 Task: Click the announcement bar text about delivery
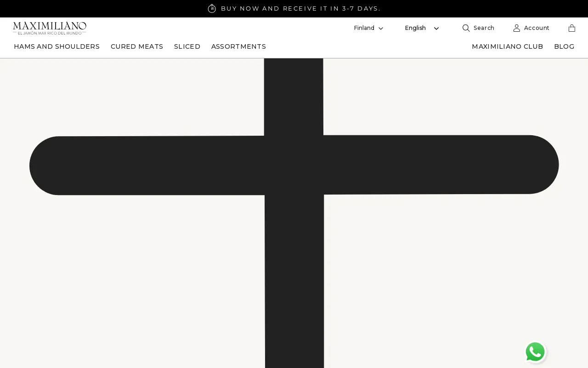click(x=300, y=8)
